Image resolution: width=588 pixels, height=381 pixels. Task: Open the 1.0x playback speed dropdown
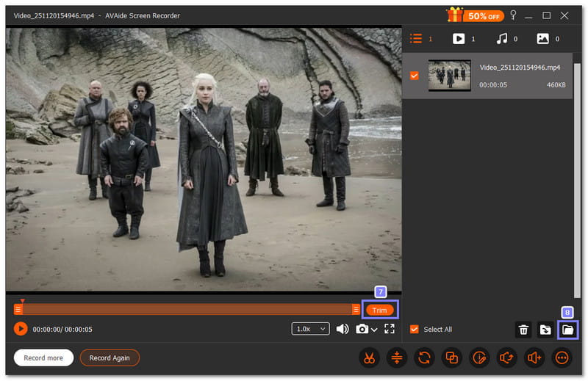tap(310, 329)
